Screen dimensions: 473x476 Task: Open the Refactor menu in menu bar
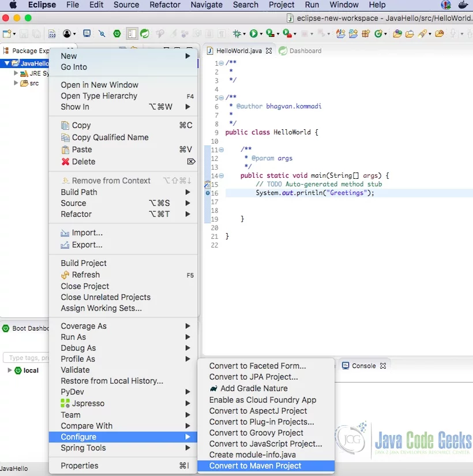(x=165, y=5)
